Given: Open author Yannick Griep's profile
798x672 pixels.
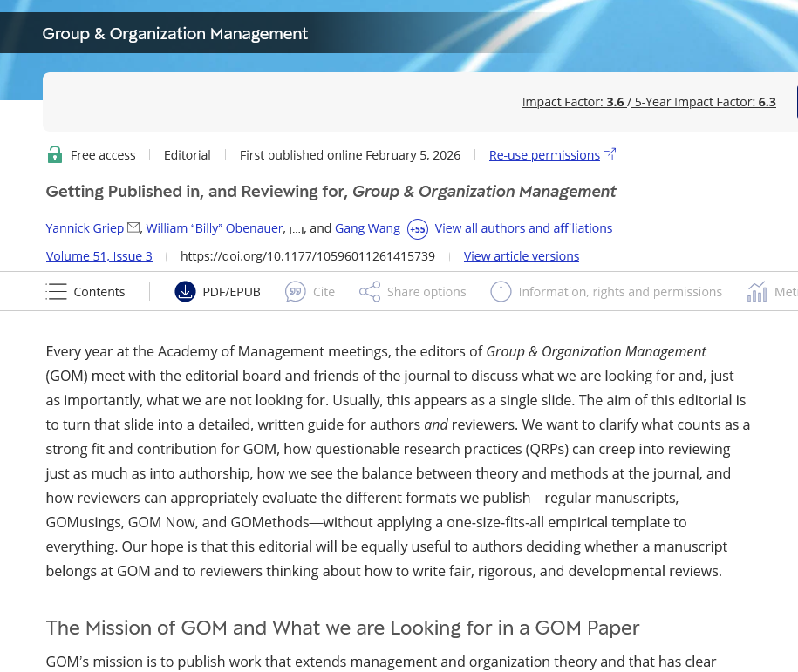Looking at the screenshot, I should 85,228.
